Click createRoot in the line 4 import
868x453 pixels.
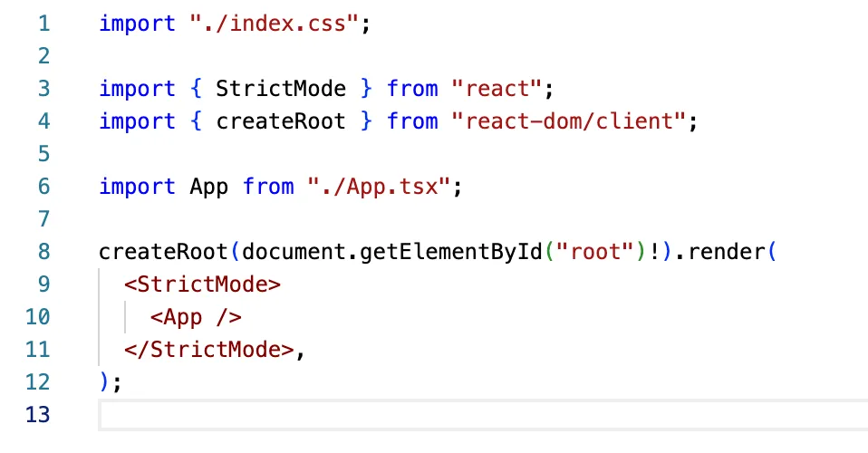(x=281, y=121)
